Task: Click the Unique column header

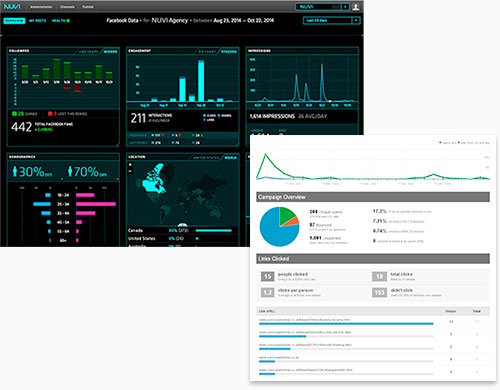Action: coord(451,311)
